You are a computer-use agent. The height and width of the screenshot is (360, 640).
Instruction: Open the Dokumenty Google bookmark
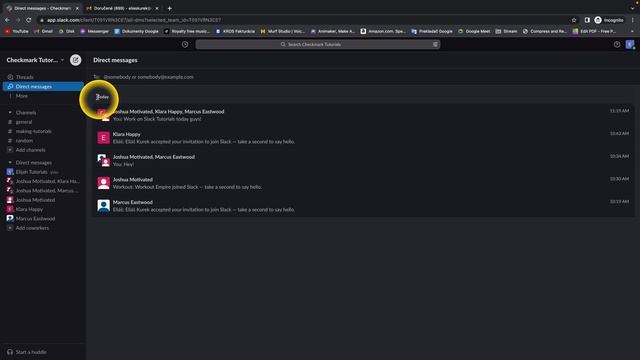coord(136,31)
